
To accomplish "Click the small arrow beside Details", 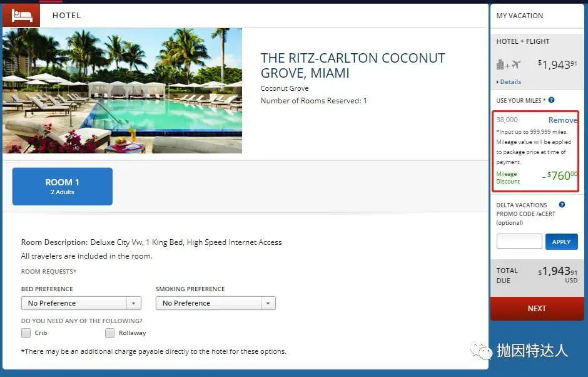I will [497, 82].
